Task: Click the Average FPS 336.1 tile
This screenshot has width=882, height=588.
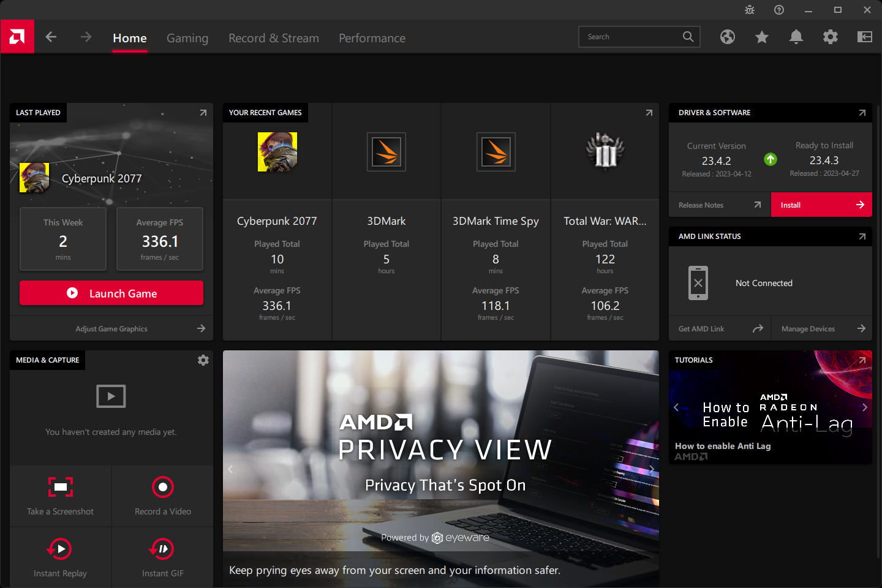Action: pos(160,239)
